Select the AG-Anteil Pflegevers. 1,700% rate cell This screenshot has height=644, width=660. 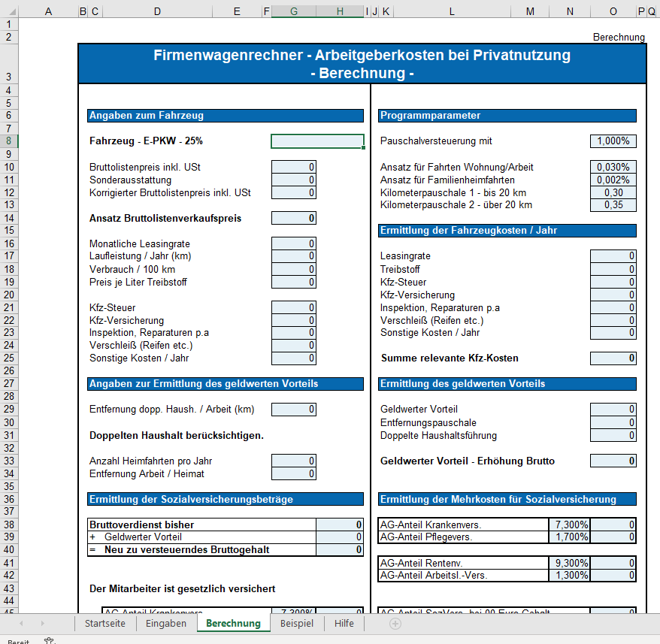click(570, 537)
